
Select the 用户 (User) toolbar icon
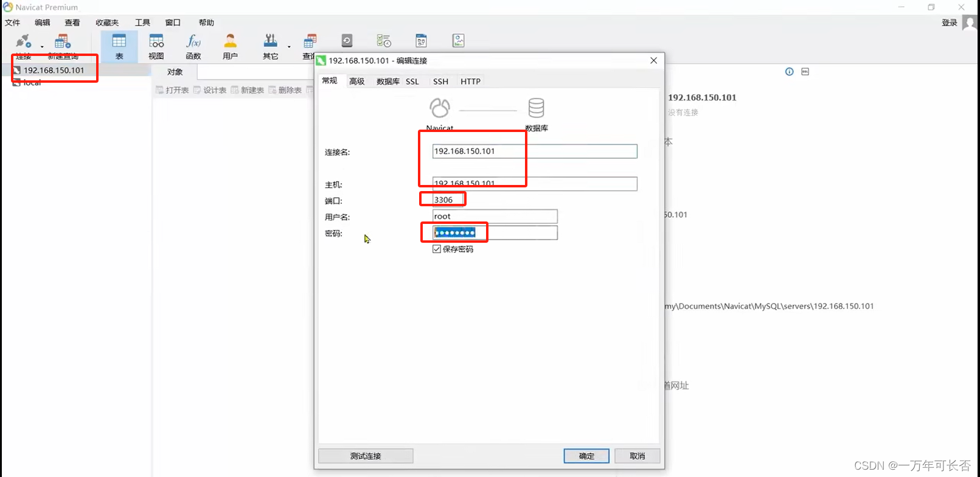230,47
